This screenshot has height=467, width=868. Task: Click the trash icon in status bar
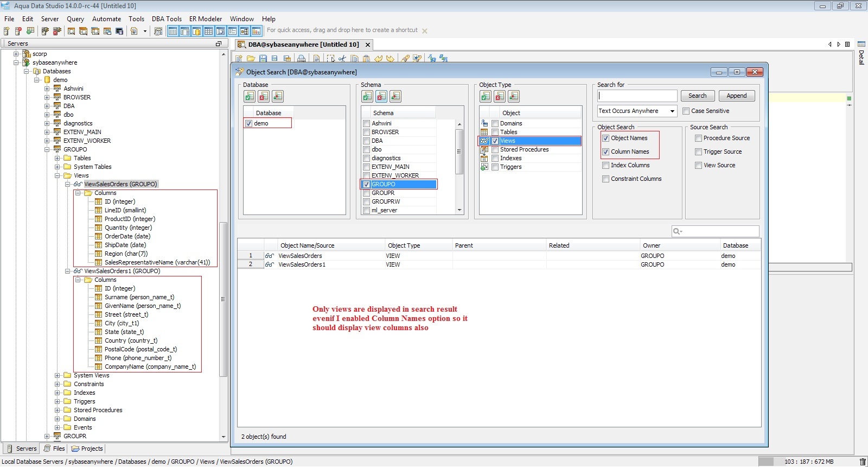coord(863,462)
